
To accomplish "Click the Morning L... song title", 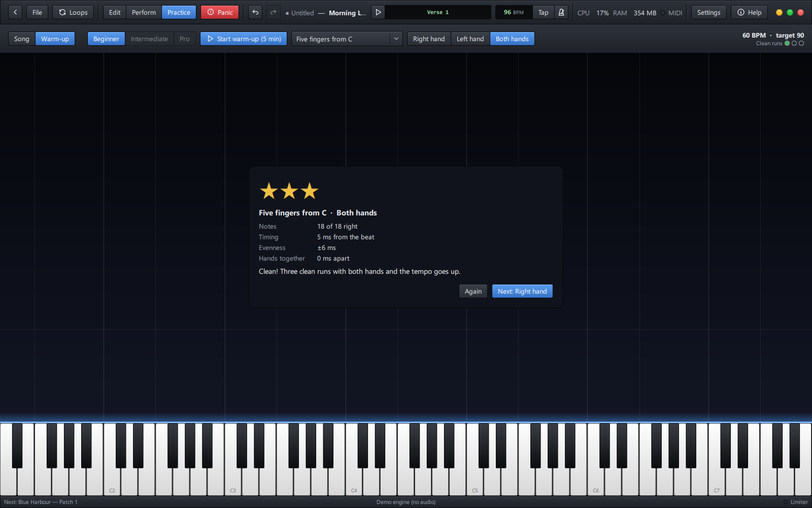I will coord(347,13).
